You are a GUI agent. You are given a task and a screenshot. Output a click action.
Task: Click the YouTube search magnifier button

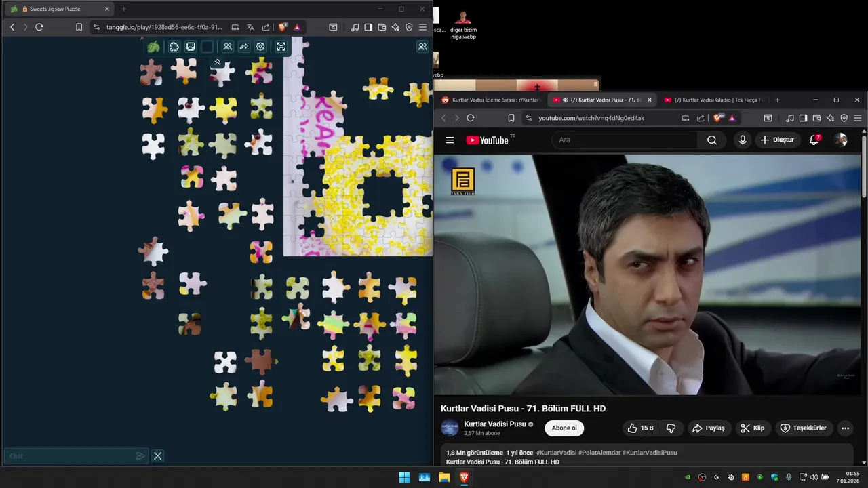(x=711, y=140)
